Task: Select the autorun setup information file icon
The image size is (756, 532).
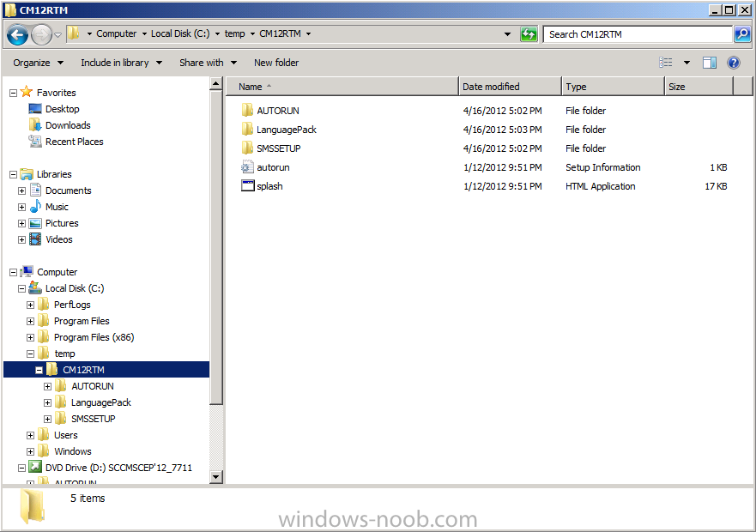Action: point(247,167)
